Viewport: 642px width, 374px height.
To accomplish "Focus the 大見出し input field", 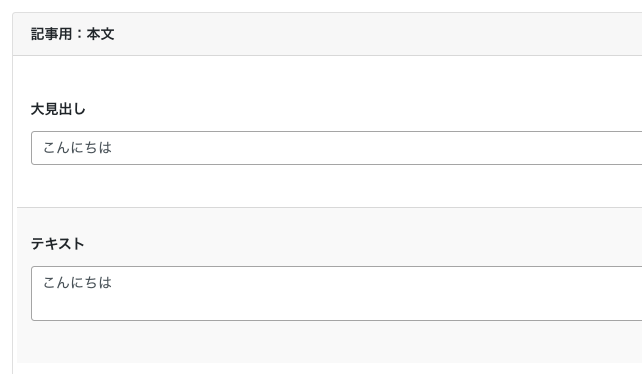I will (x=337, y=148).
